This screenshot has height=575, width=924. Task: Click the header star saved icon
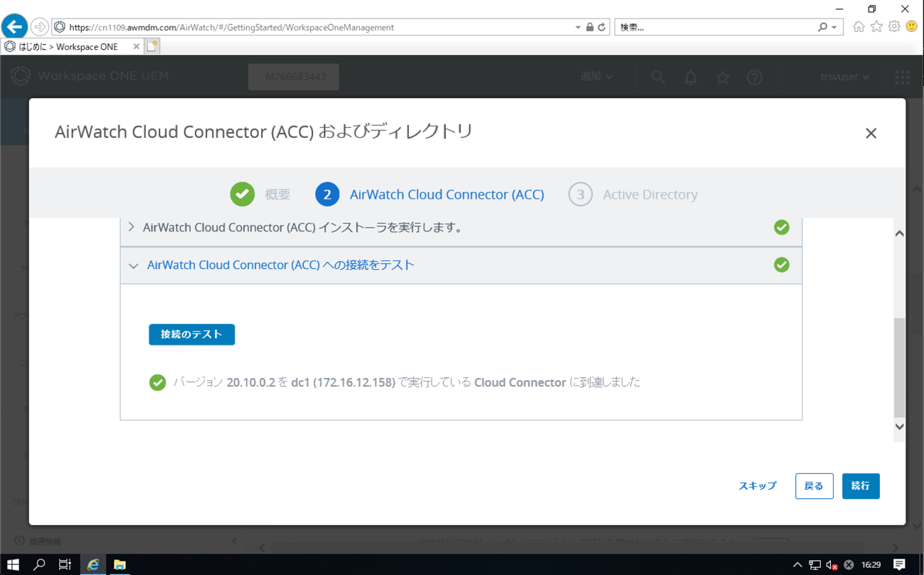click(723, 77)
